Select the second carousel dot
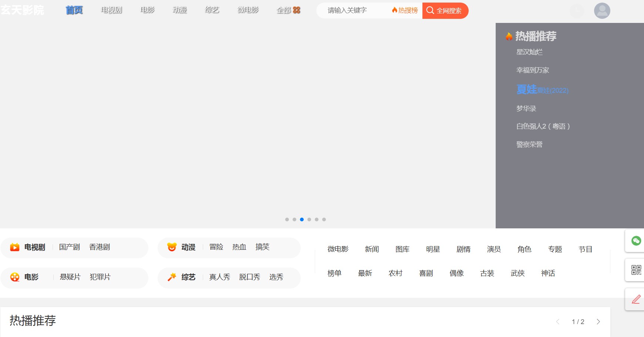Image resolution: width=644 pixels, height=337 pixels. pyautogui.click(x=294, y=219)
